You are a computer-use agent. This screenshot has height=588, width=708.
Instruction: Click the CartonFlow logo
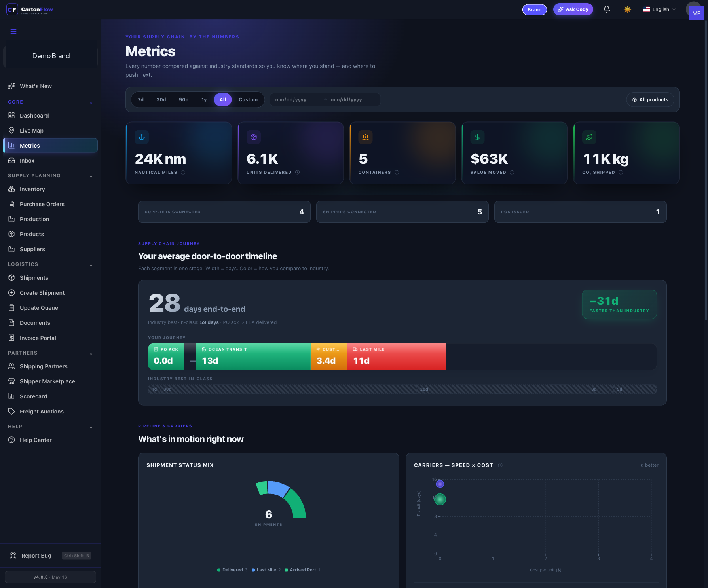click(x=30, y=9)
